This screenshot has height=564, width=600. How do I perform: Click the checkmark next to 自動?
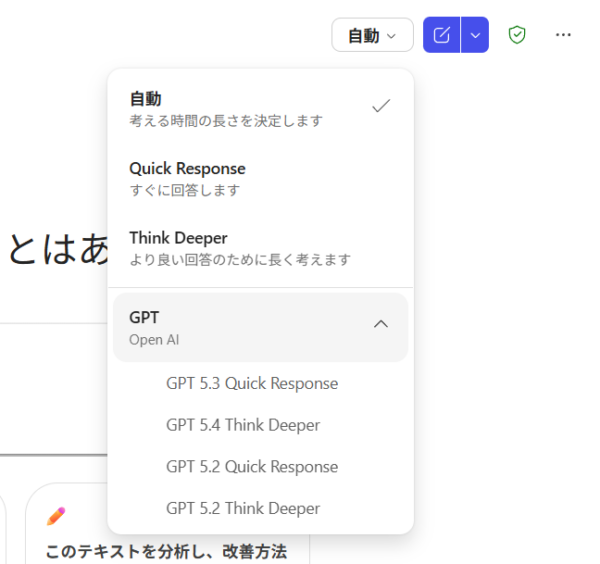click(x=380, y=106)
